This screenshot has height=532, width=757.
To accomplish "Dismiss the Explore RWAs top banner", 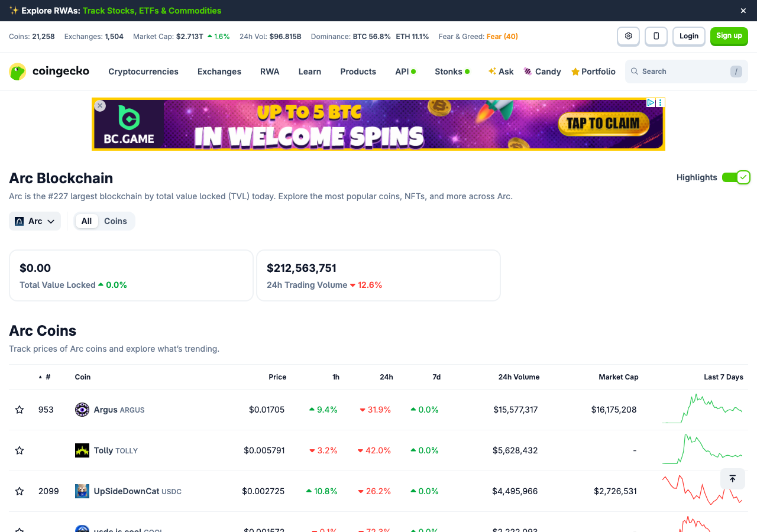I will pos(743,11).
